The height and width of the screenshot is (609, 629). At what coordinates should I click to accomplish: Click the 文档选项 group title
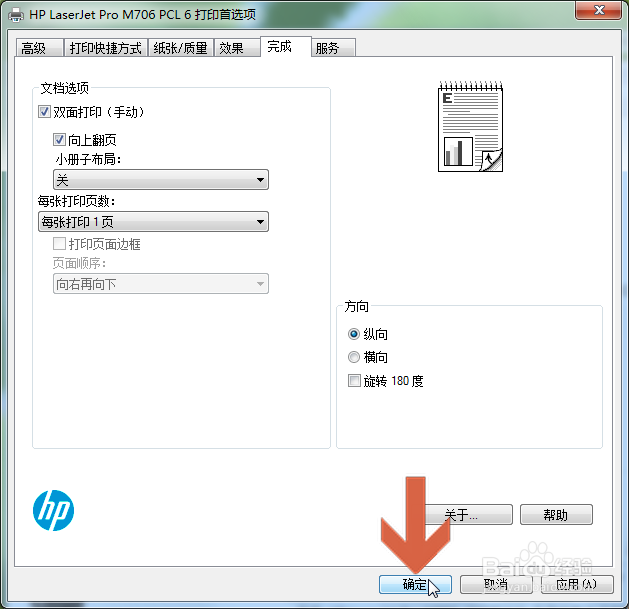coord(65,88)
